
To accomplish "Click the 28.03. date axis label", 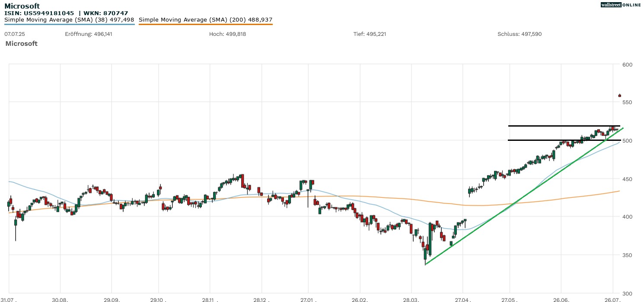I will (411, 299).
